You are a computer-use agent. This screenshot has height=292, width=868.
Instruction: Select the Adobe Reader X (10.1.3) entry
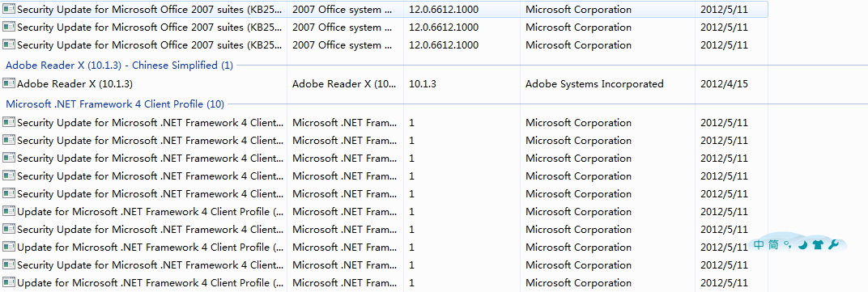(x=384, y=84)
